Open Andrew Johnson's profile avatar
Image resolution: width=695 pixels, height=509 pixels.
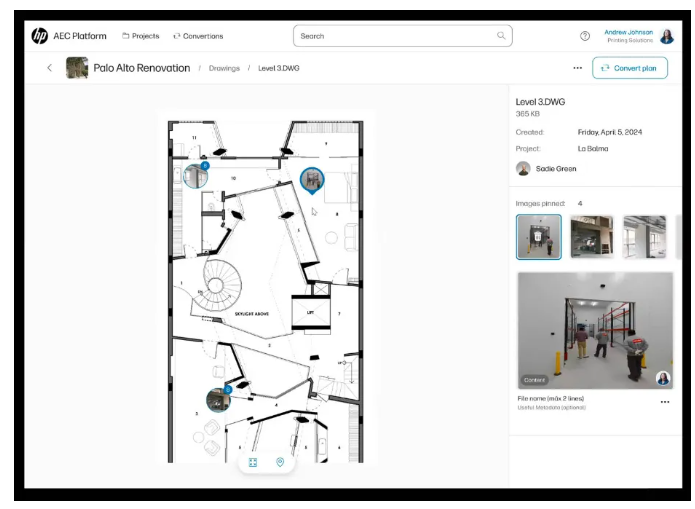667,36
